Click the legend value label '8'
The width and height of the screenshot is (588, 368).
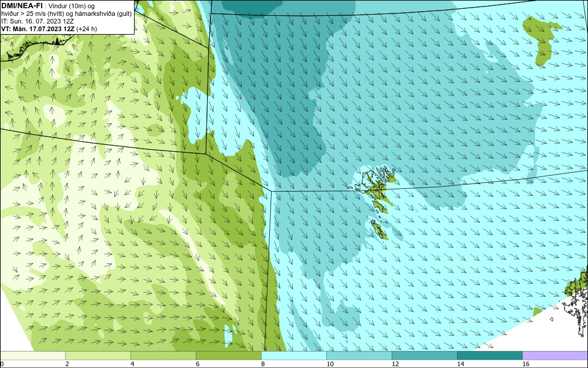263,364
